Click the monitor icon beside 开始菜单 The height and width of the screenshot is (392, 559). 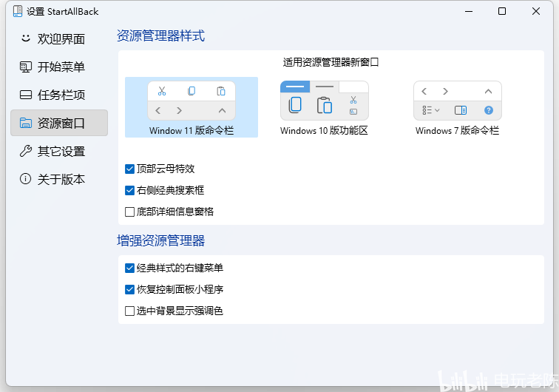pos(26,67)
